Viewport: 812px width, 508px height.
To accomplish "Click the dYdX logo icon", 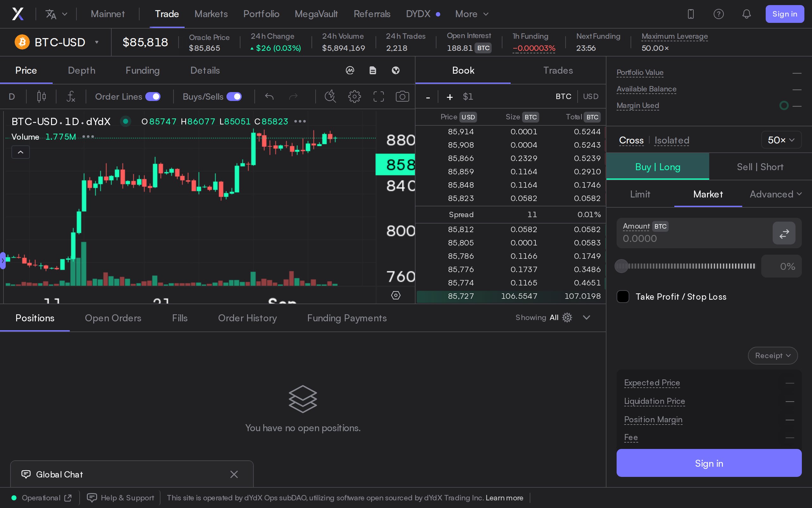I will [x=18, y=14].
